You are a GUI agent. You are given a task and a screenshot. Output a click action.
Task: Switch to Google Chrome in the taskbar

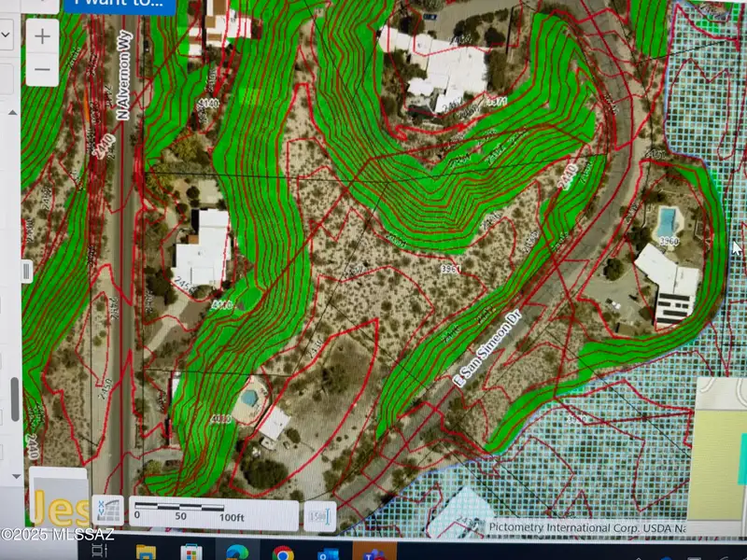[x=282, y=553]
